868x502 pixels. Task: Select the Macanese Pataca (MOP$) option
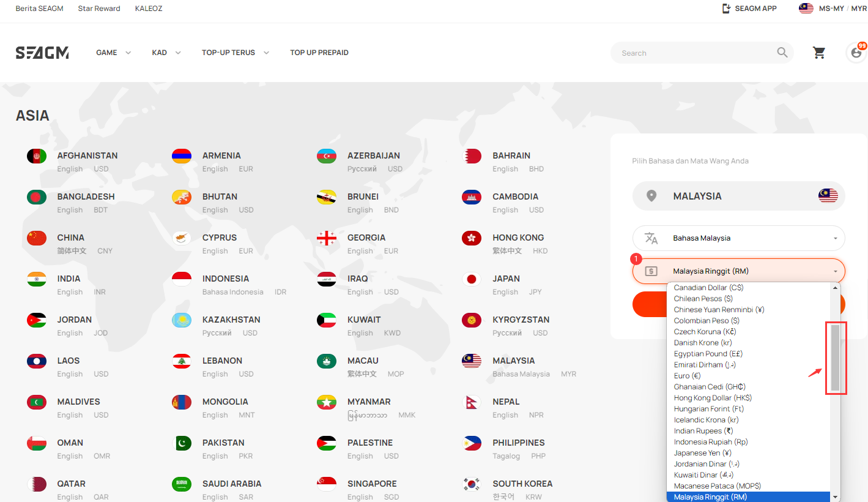(748, 486)
